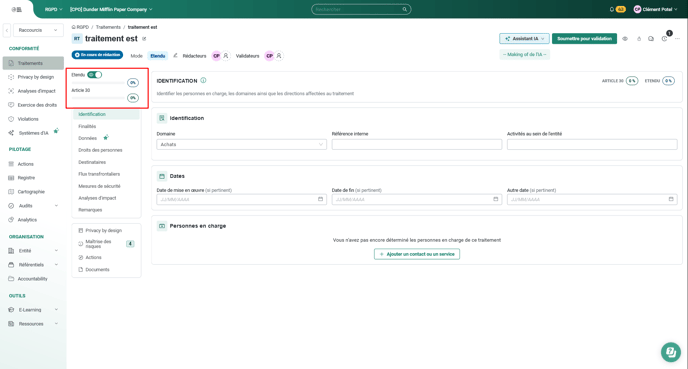688x369 pixels.
Task: Click the Privacy by design sidebar icon
Action: pyautogui.click(x=11, y=77)
